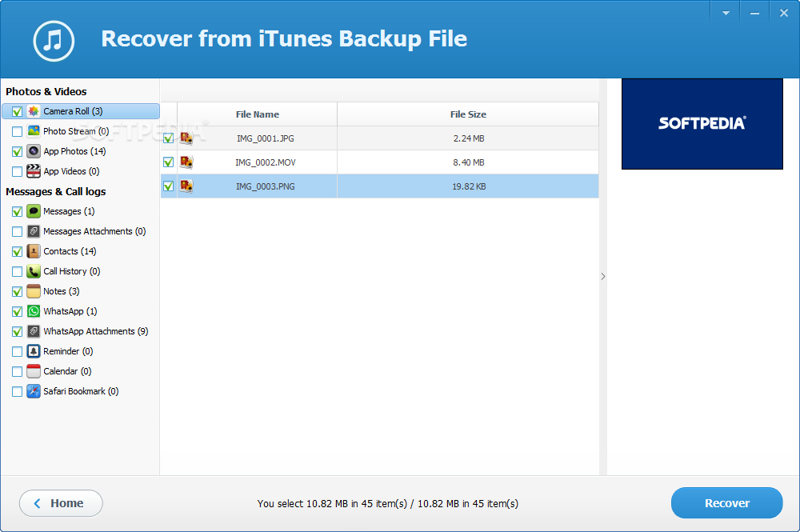
Task: Click the file name 'IMG_0003.PNG'
Action: (x=266, y=186)
